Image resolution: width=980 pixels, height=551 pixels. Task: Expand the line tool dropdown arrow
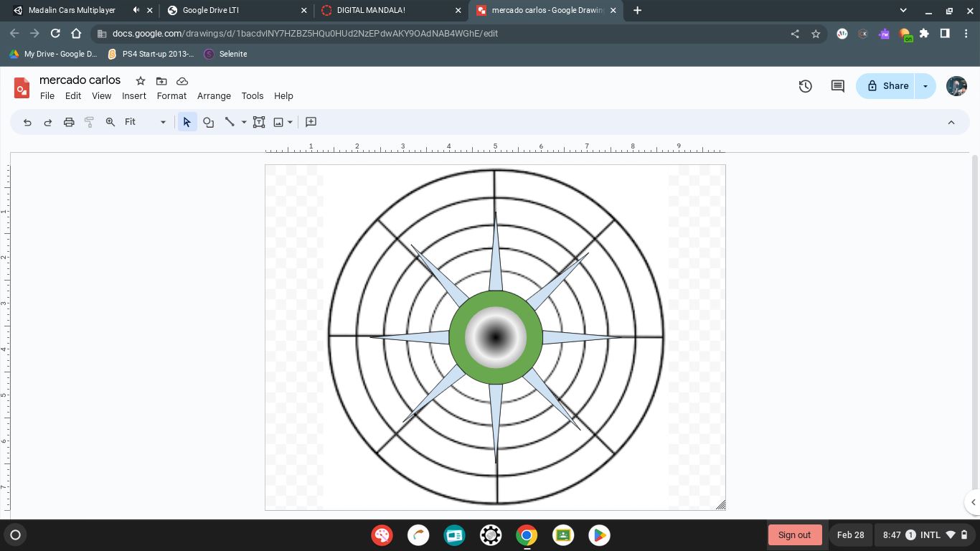[244, 122]
